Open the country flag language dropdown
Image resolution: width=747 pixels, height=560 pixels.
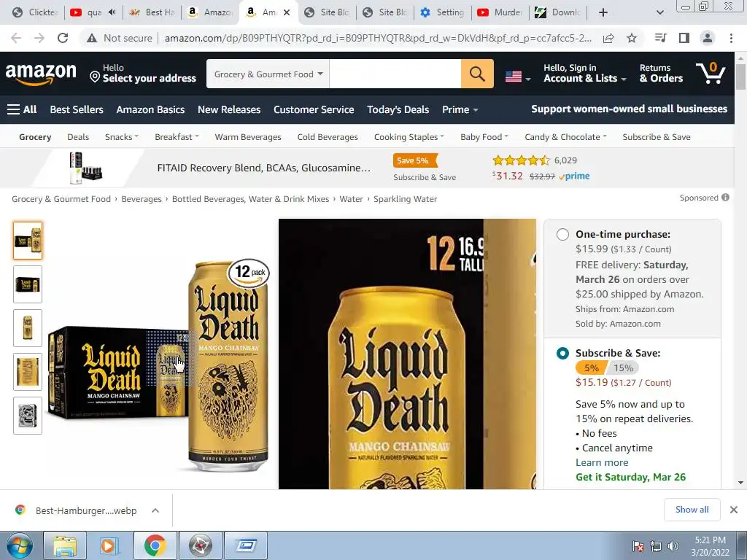[518, 76]
